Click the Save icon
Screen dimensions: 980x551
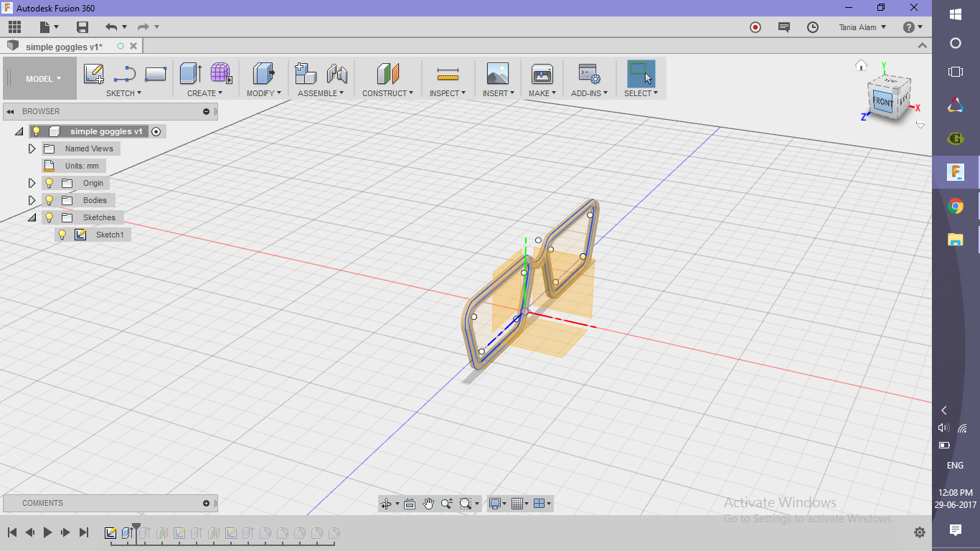tap(83, 27)
